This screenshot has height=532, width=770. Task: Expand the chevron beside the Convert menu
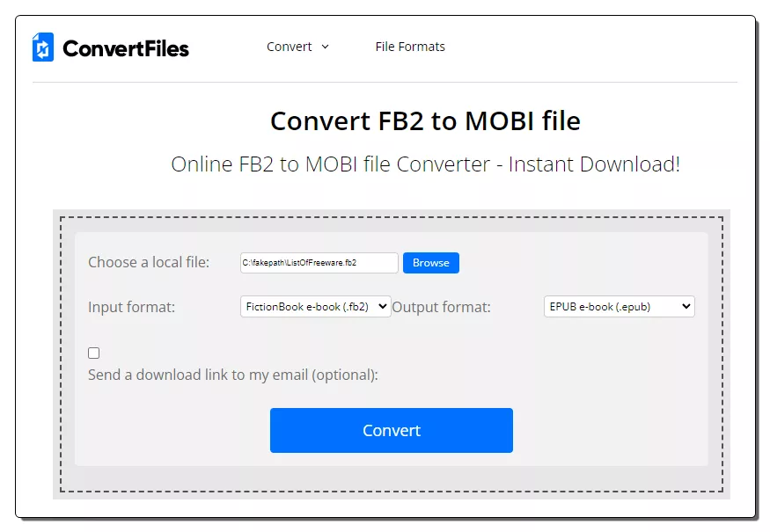coord(325,47)
